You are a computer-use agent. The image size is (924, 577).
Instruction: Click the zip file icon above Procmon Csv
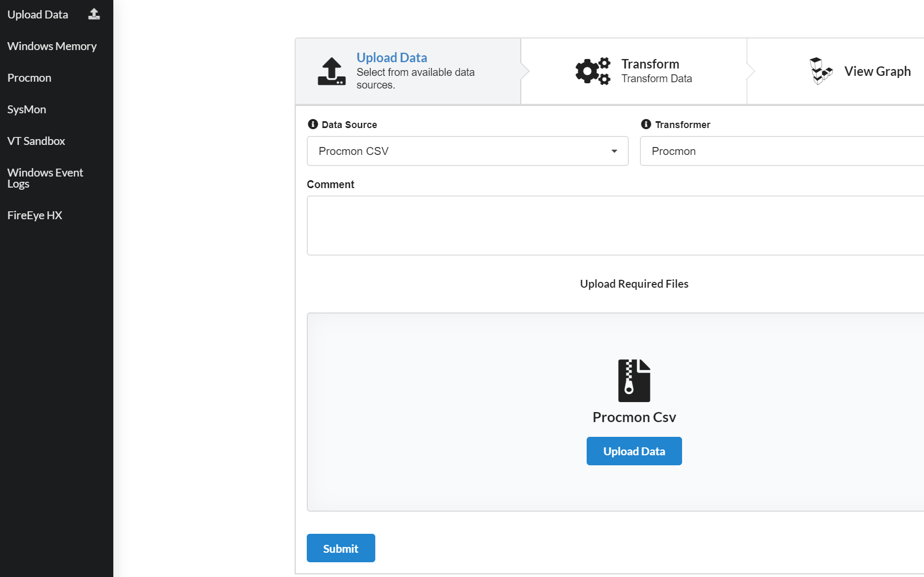[x=634, y=380]
